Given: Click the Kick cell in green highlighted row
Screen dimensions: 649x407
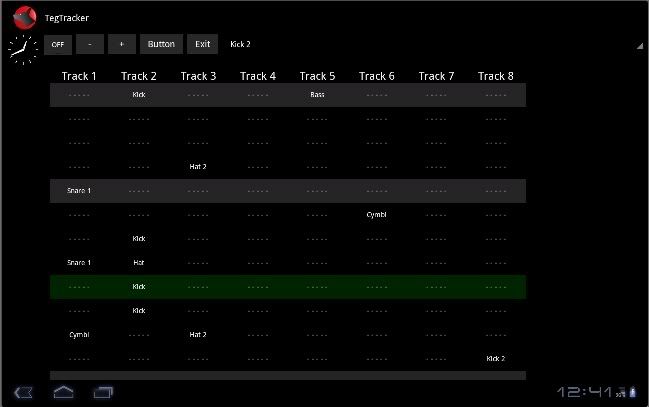Looking at the screenshot, I should 139,286.
